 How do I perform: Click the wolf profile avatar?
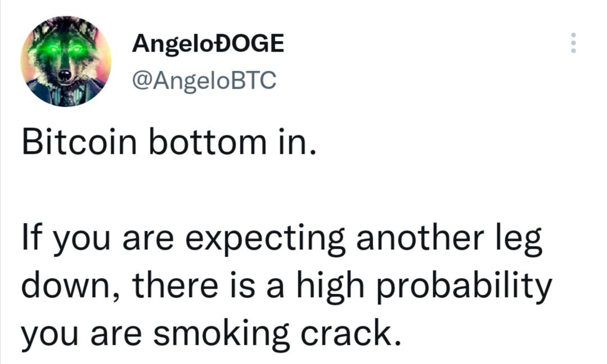pos(66,61)
